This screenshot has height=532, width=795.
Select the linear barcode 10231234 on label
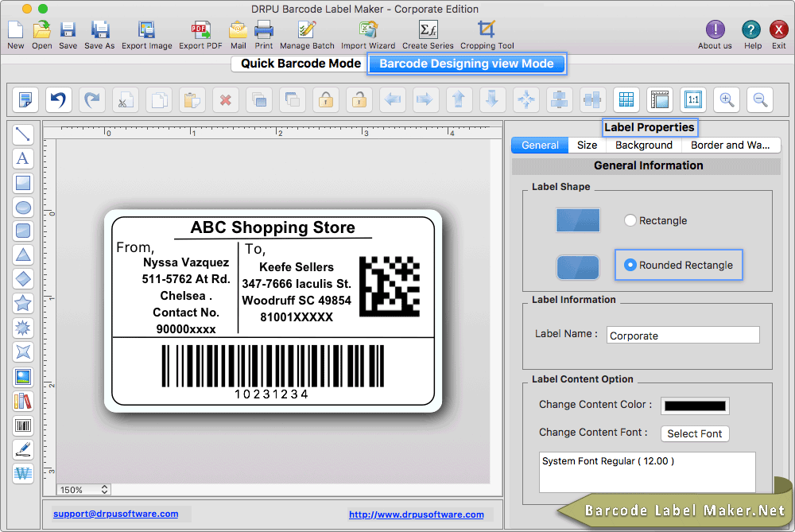pos(272,372)
